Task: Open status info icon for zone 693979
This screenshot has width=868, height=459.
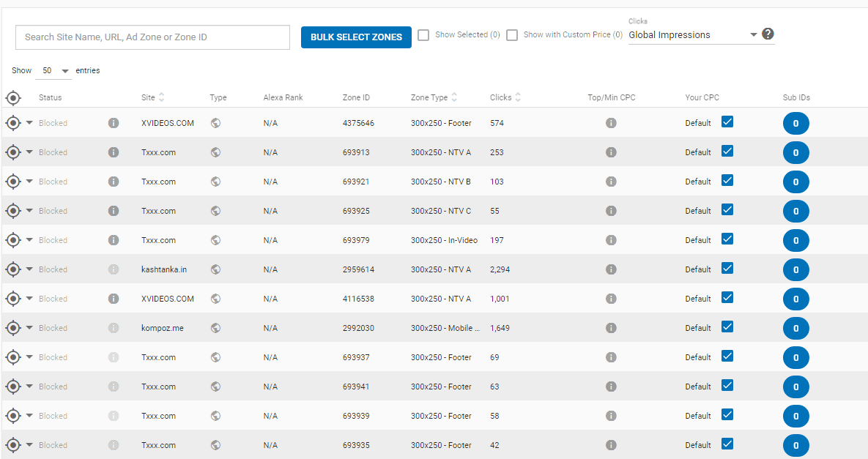Action: pos(114,240)
